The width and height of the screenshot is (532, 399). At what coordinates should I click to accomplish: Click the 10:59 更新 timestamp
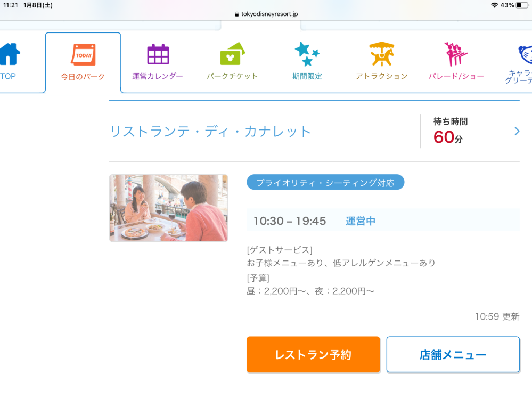pyautogui.click(x=497, y=316)
